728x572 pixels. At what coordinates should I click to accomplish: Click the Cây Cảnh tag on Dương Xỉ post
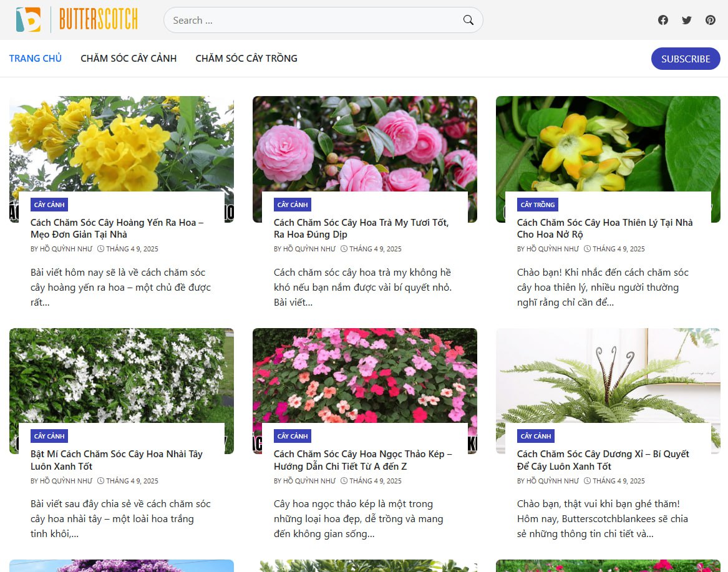536,436
